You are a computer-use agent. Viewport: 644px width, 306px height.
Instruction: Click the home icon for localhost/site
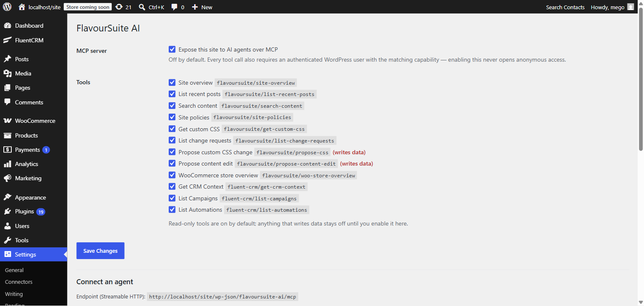pyautogui.click(x=22, y=7)
